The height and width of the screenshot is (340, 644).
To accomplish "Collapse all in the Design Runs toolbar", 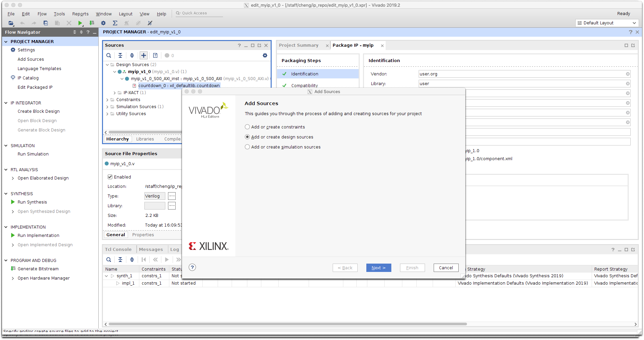I will coord(120,260).
